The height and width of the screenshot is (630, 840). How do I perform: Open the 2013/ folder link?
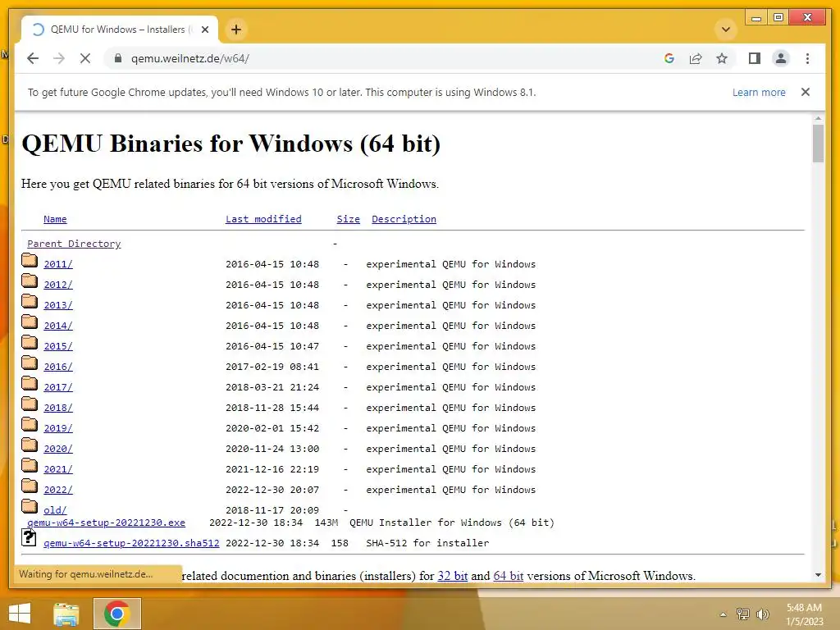coord(58,305)
